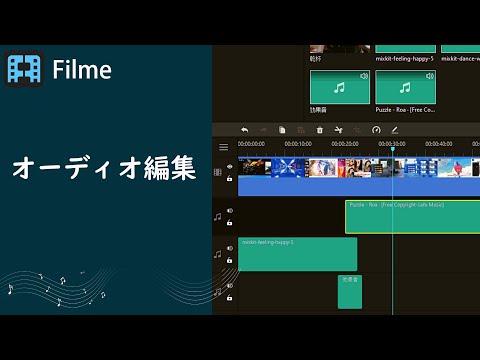Jump to 00:00:10:00 on the ruler
This screenshot has height=360, width=480.
(x=298, y=144)
